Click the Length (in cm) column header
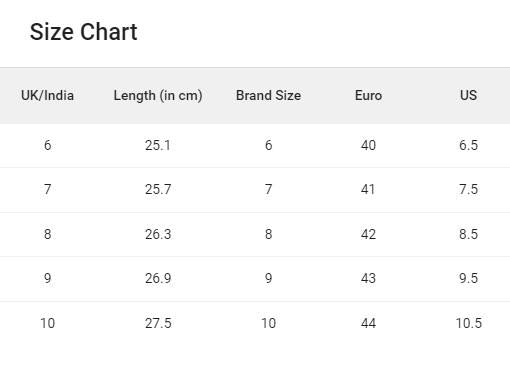Viewport: 510px width, 366px height. tap(158, 95)
